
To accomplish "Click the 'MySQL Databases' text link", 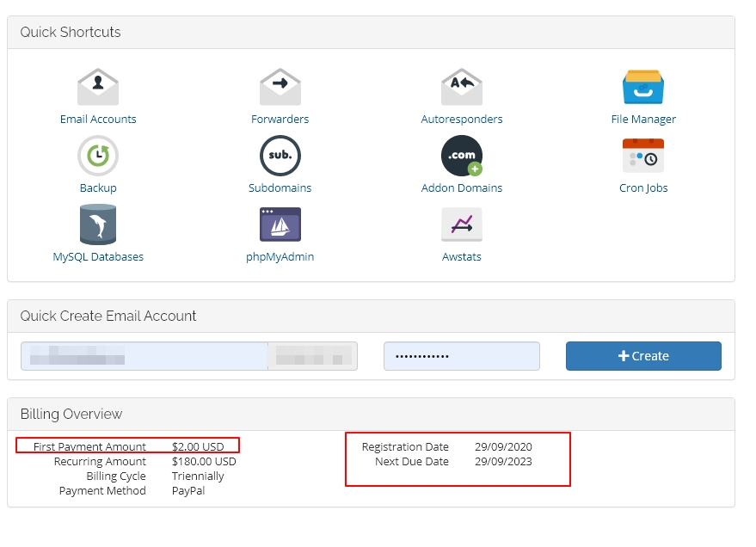I will (x=98, y=257).
